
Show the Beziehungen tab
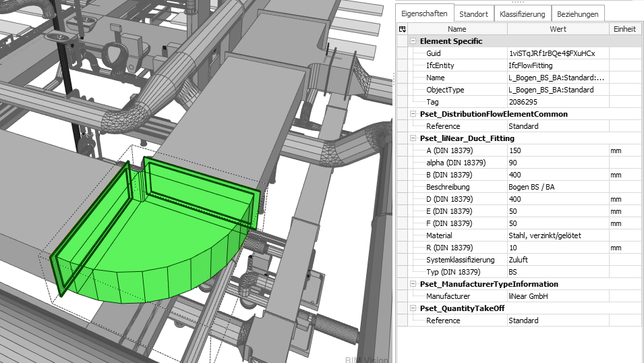[578, 13]
